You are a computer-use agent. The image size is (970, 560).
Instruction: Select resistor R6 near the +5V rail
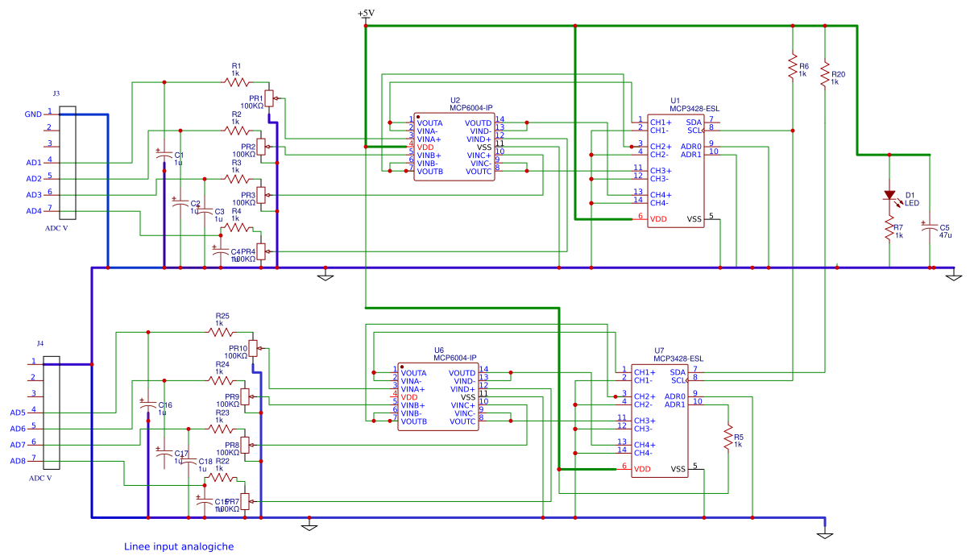pos(794,67)
